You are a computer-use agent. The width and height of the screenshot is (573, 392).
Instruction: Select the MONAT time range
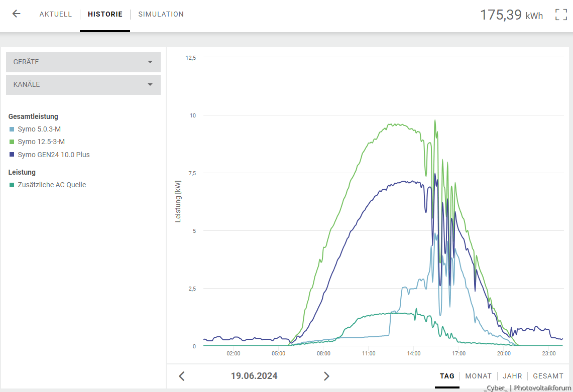pyautogui.click(x=478, y=376)
